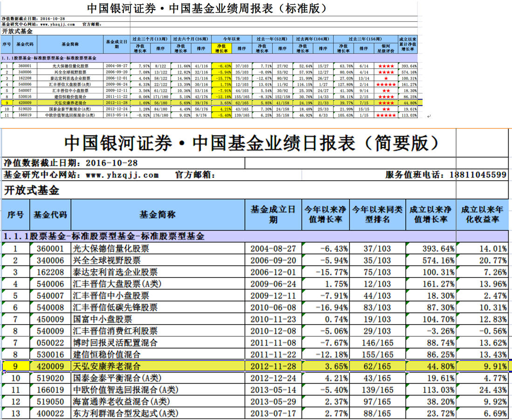Click fund code 450009
The image size is (512, 420).
pos(50,319)
